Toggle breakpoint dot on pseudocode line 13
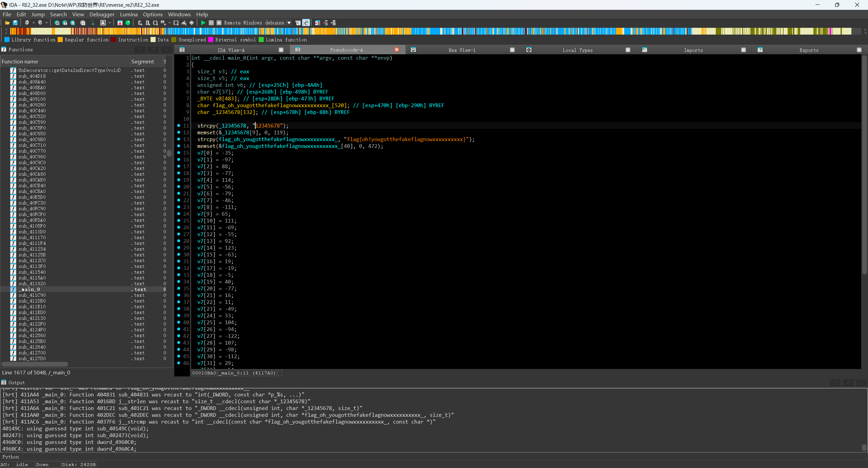The width and height of the screenshot is (868, 468). 179,139
